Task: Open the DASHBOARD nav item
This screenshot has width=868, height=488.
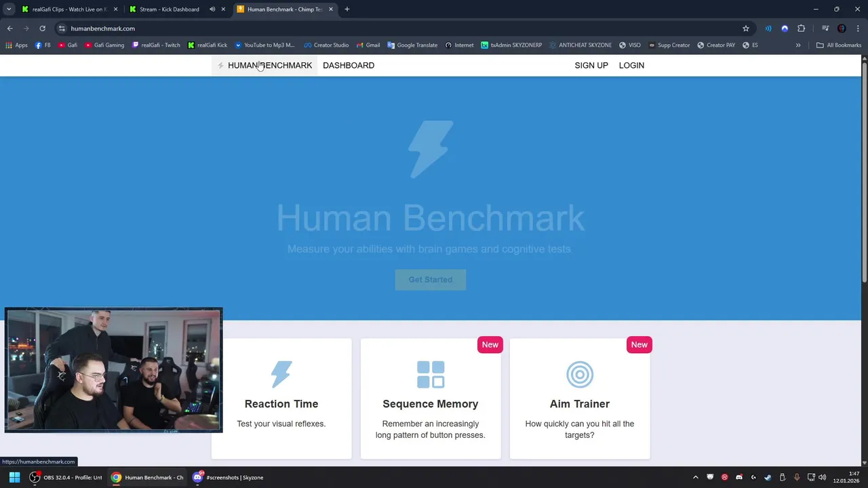Action: coord(349,66)
